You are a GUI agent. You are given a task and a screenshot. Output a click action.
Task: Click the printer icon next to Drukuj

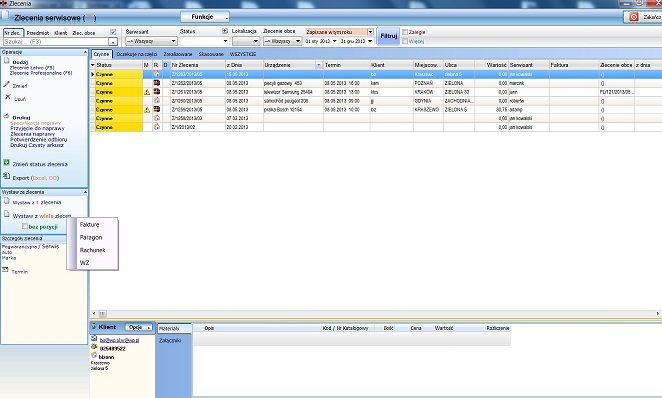tap(7, 115)
